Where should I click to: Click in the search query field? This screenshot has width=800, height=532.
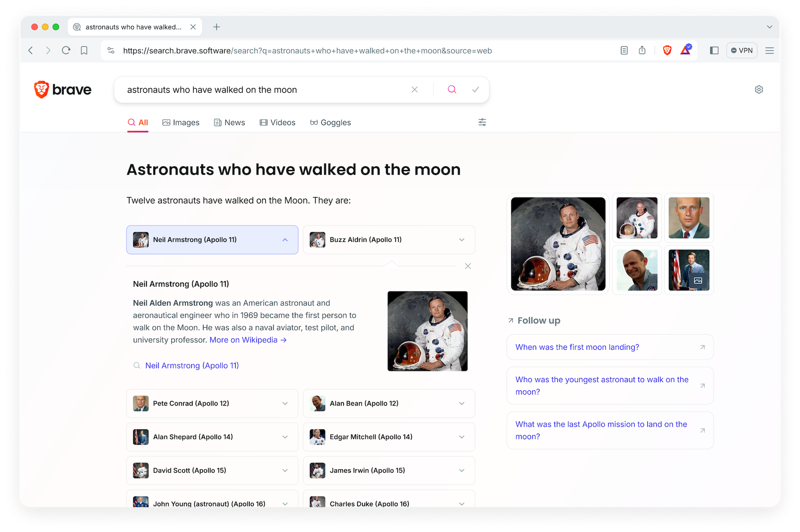pos(264,89)
